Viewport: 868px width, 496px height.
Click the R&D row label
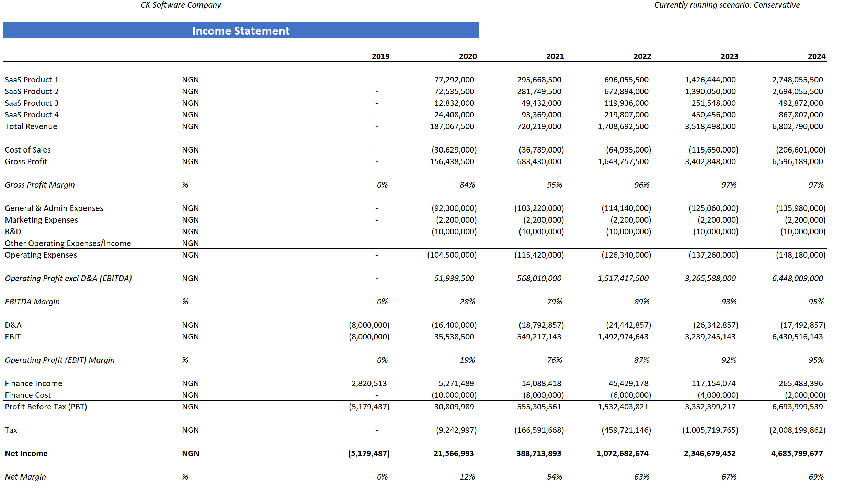pos(13,232)
